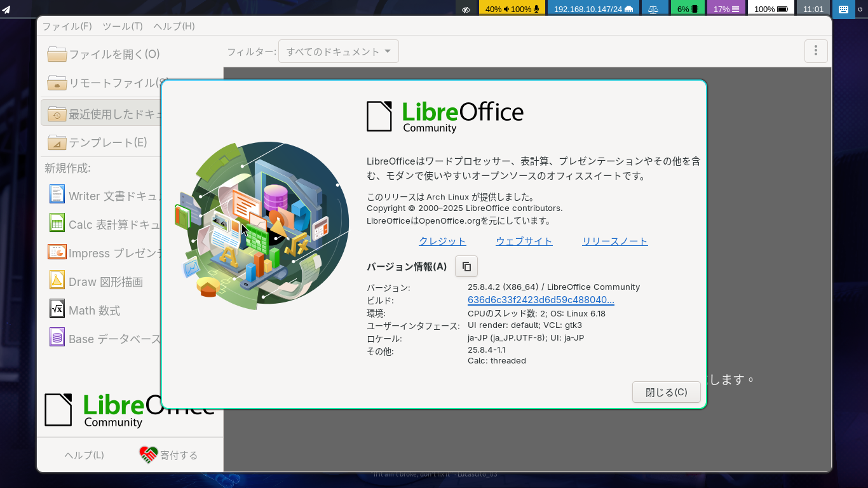
Task: Open the ヘルプ(H) menu
Action: click(x=174, y=26)
